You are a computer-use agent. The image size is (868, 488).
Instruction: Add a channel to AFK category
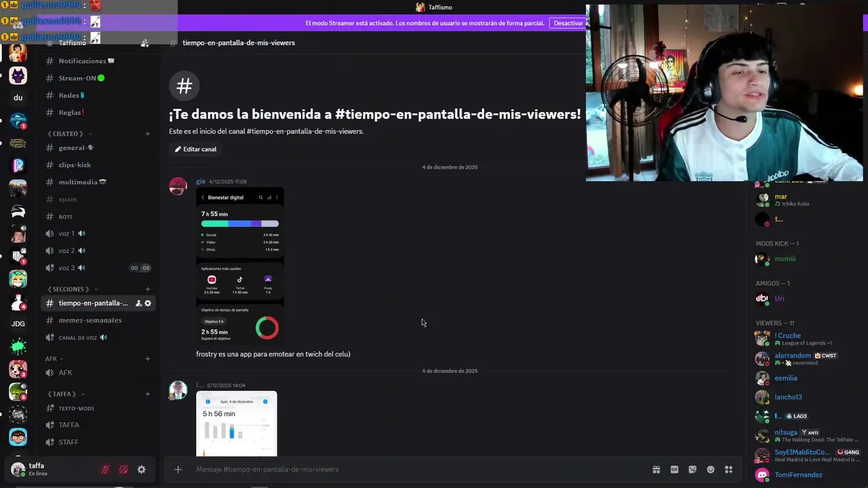148,359
